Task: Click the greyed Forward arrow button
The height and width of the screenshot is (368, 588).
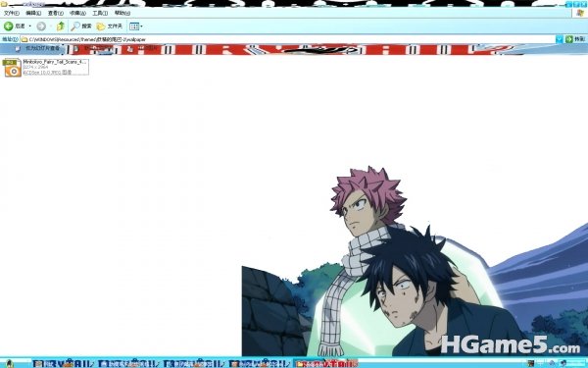Action: coord(41,26)
